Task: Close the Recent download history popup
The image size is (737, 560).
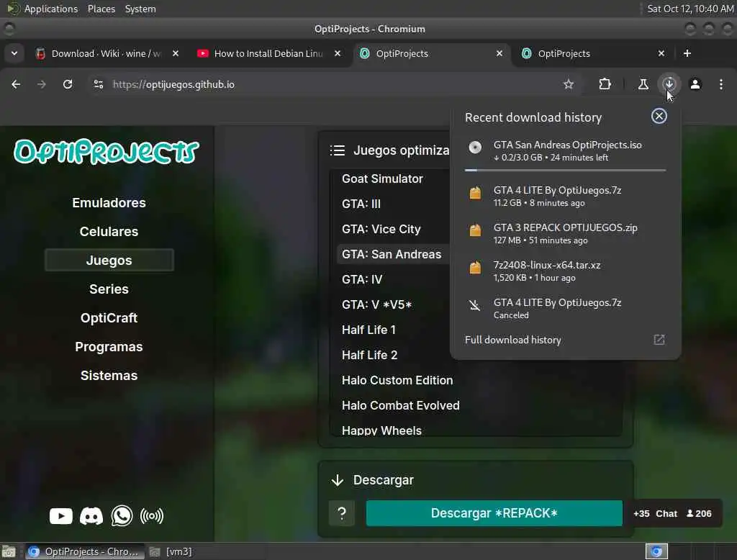Action: tap(659, 116)
